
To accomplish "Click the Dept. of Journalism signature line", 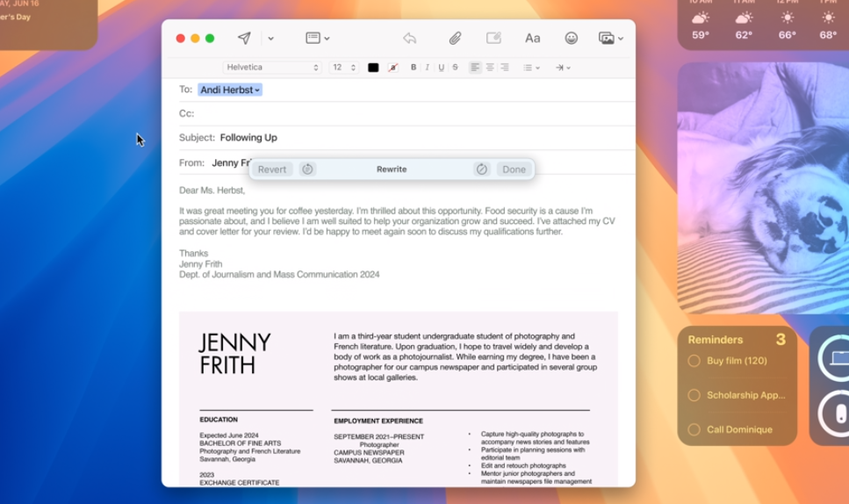I will coord(279,275).
